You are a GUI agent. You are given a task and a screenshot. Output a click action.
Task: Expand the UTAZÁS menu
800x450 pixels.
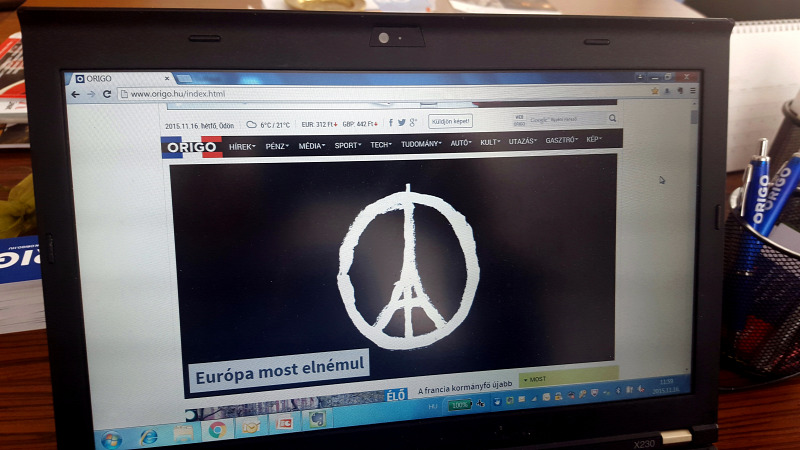coord(523,141)
